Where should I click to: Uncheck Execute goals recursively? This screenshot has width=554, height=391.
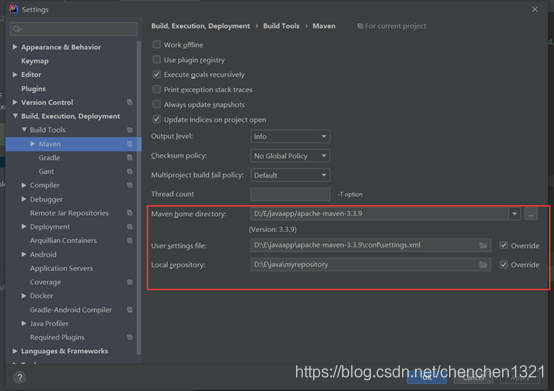[157, 75]
